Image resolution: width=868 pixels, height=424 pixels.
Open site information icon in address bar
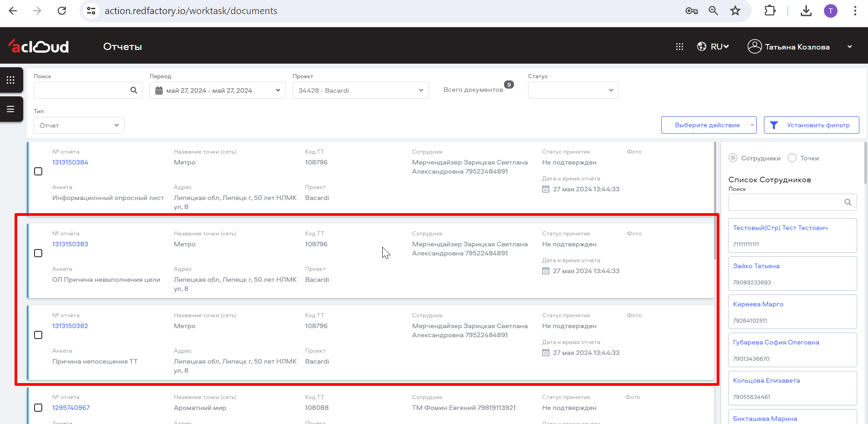pyautogui.click(x=91, y=11)
